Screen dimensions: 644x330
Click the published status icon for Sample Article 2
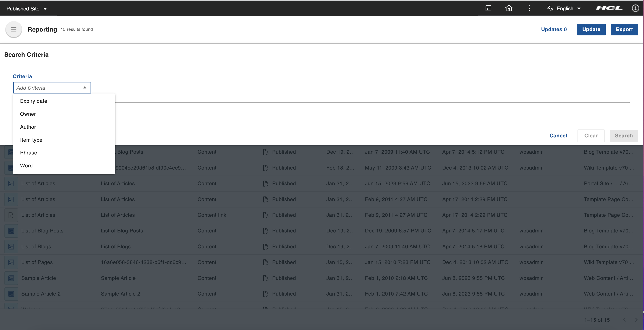(x=266, y=294)
